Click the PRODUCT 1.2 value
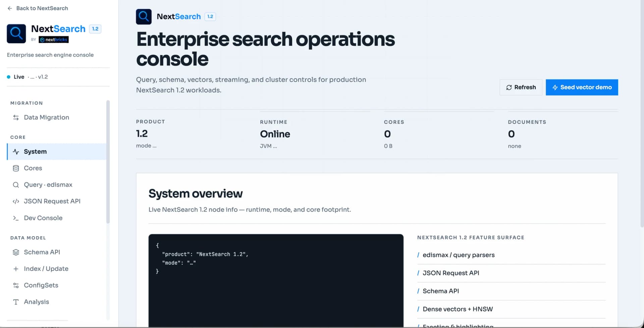 [142, 134]
